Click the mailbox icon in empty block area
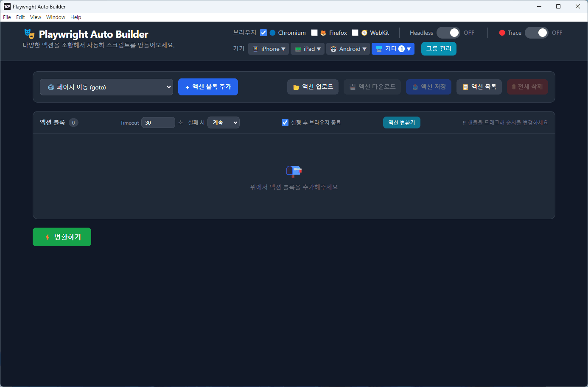This screenshot has width=588, height=387. [294, 171]
